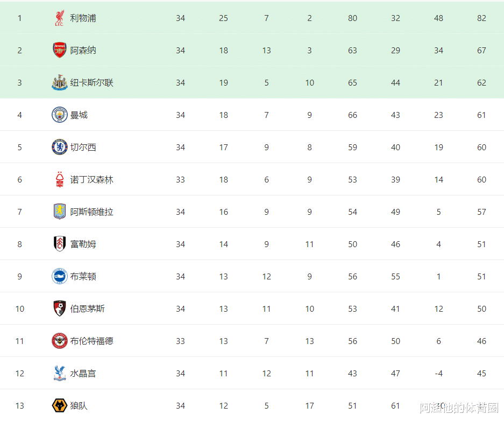This screenshot has height=421, width=504.
Task: Click the Brentford club crest icon
Action: (59, 341)
